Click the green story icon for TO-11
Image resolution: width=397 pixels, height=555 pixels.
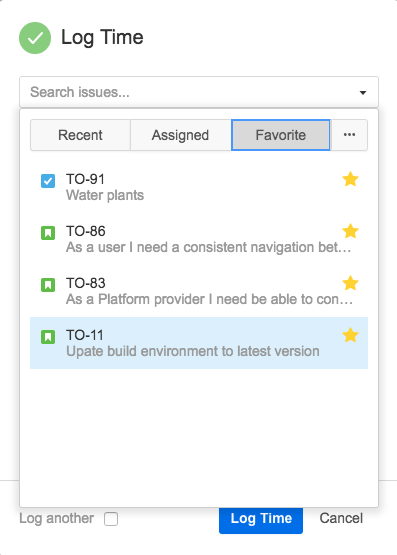[x=48, y=337]
